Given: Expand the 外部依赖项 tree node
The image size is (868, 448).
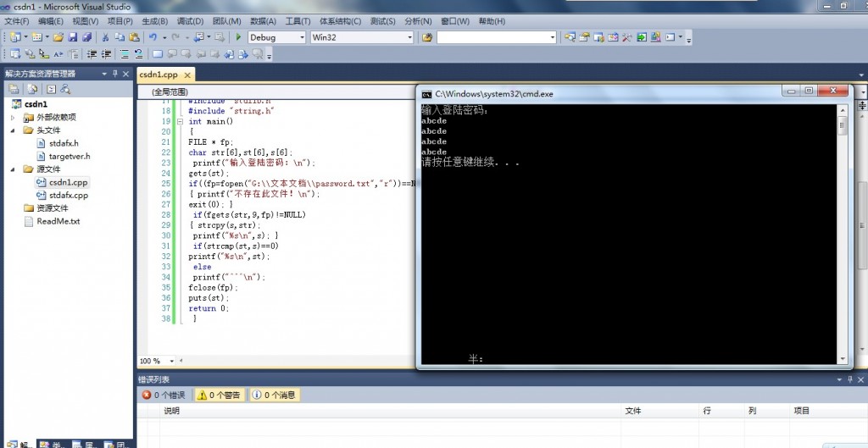Looking at the screenshot, I should [x=13, y=118].
